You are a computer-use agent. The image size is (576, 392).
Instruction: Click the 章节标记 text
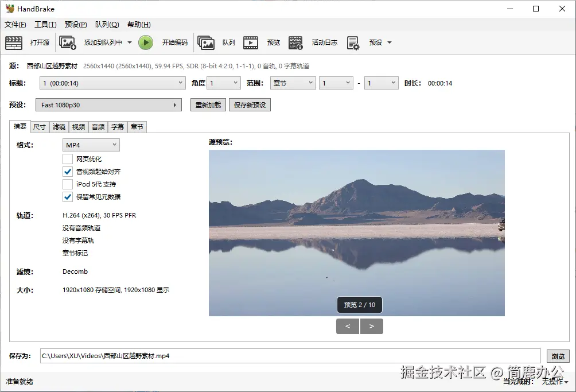click(x=75, y=253)
